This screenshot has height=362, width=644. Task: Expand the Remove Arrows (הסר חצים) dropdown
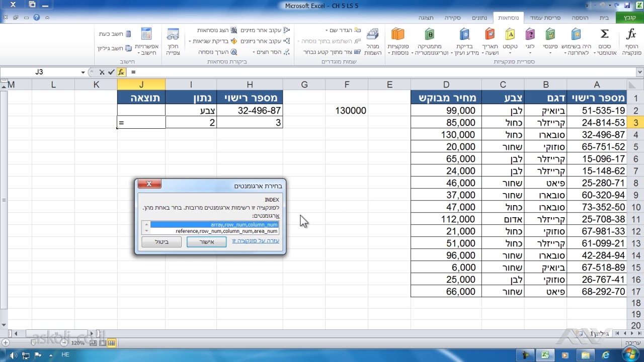[255, 52]
